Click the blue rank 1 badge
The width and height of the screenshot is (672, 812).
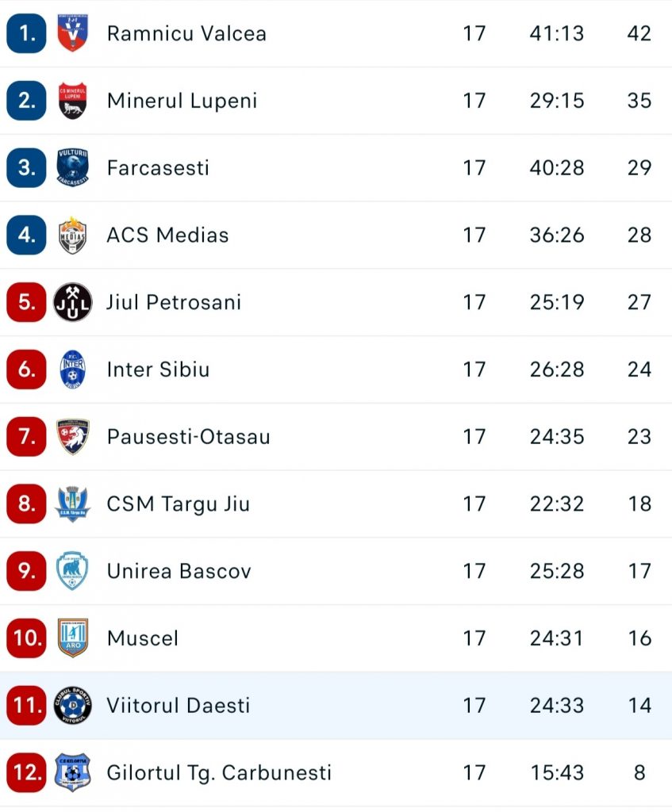[x=26, y=33]
